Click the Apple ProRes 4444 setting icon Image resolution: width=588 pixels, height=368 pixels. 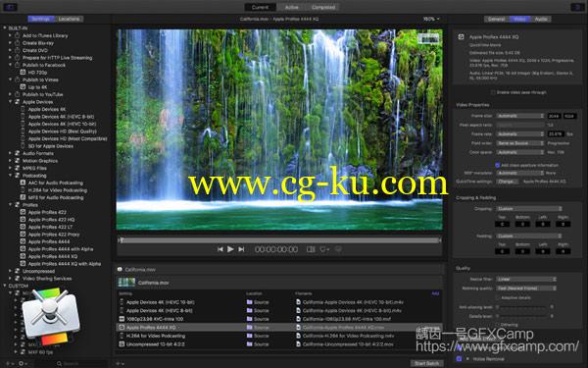(23, 241)
